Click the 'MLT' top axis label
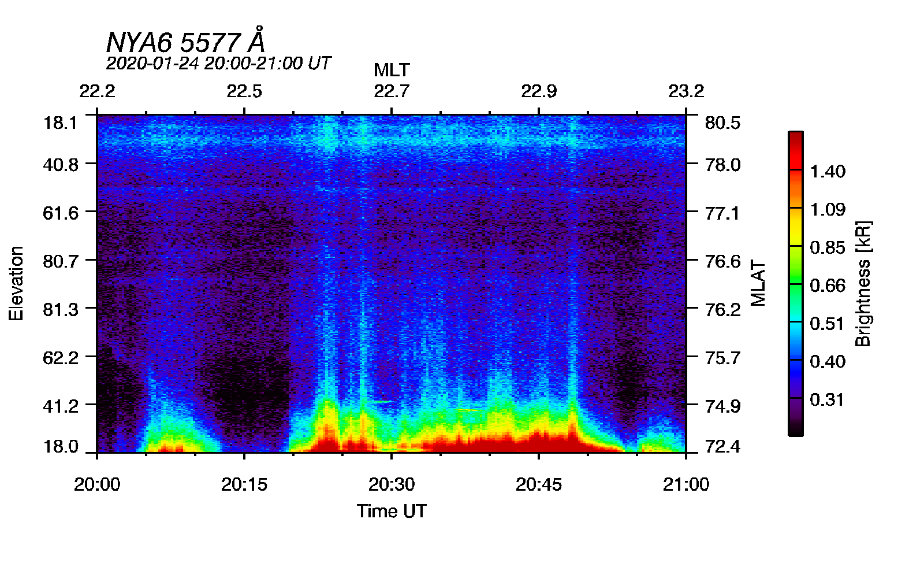924x578 pixels. (x=392, y=70)
